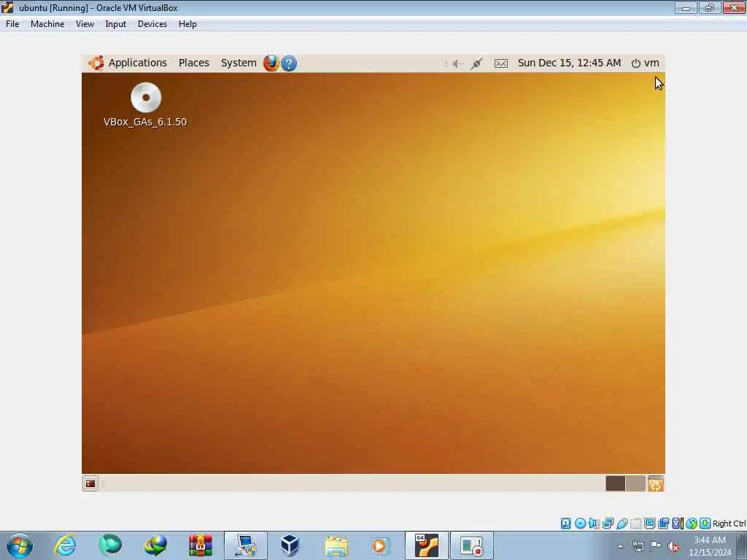Open the Ubuntu help launcher icon
Screen dimensions: 747x560
[x=289, y=63]
